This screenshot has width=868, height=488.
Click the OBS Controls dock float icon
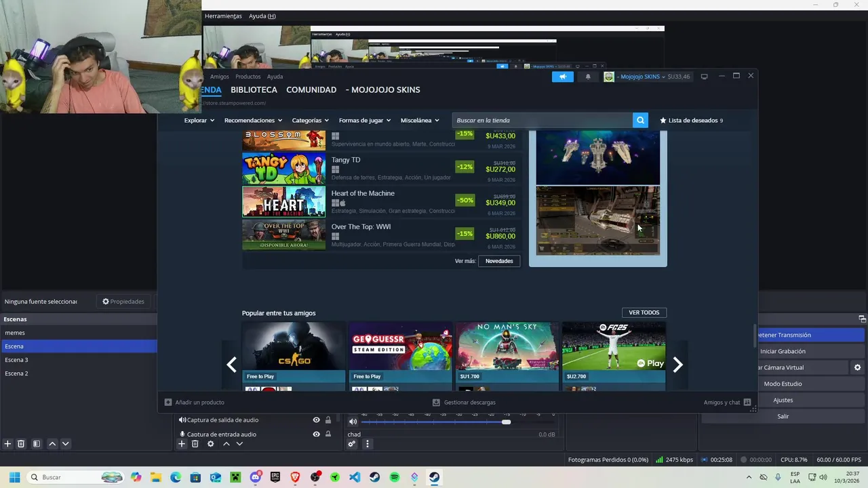click(862, 319)
